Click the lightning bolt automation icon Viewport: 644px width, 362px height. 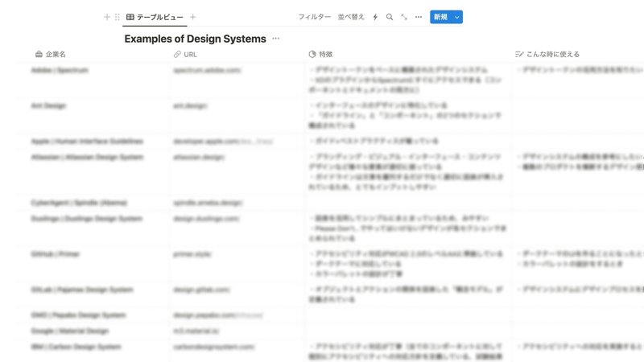coord(375,17)
